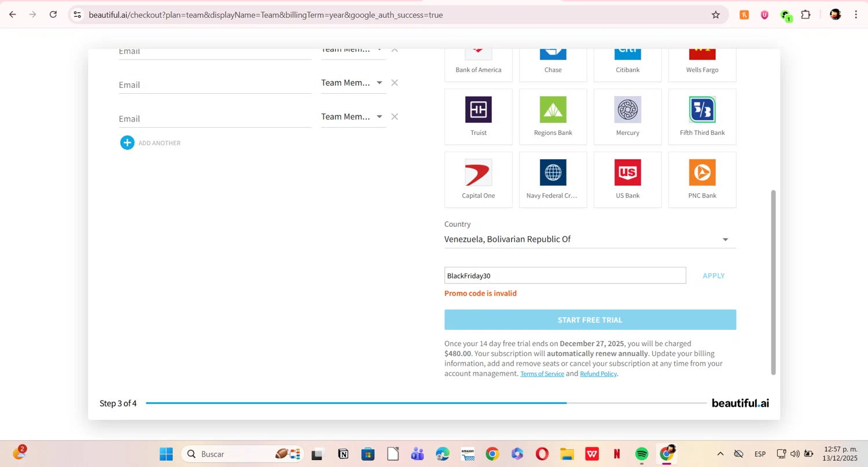Screen dimensions: 868x467
Task: Select the Capital One tile
Action: pyautogui.click(x=478, y=179)
